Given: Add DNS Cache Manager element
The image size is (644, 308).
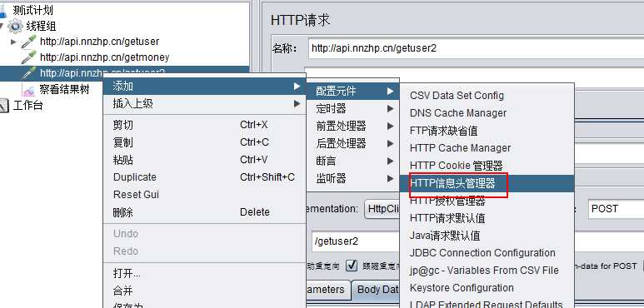Looking at the screenshot, I should [x=487, y=112].
